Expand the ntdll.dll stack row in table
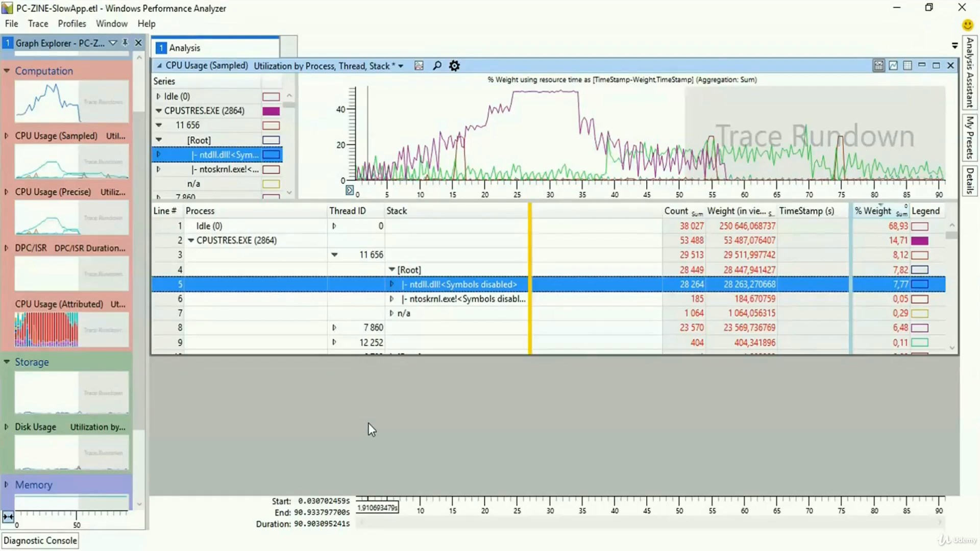 391,284
